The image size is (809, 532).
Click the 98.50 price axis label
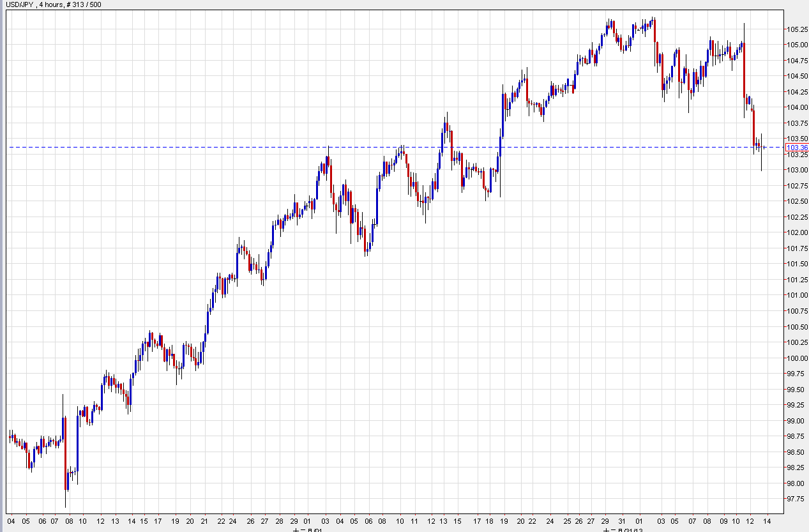(796, 452)
